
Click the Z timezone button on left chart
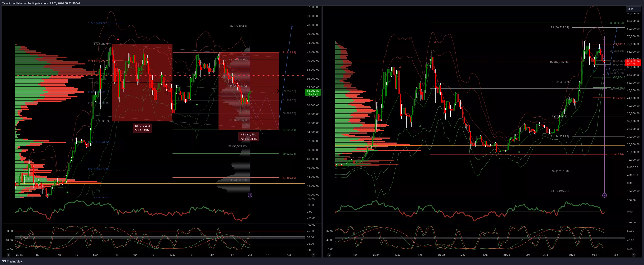tap(9, 255)
